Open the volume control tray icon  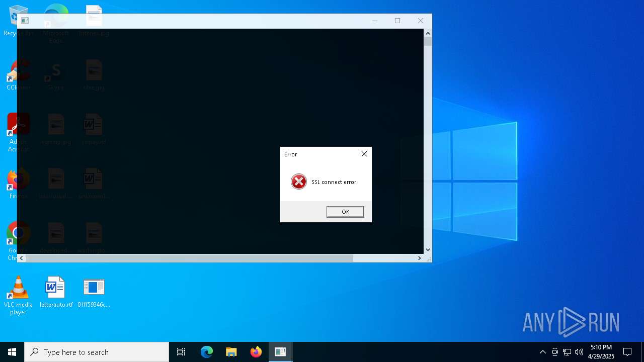click(x=579, y=352)
